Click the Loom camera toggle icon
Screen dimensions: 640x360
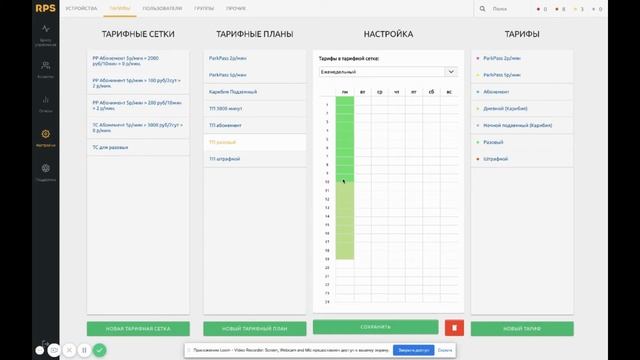[x=54, y=350]
